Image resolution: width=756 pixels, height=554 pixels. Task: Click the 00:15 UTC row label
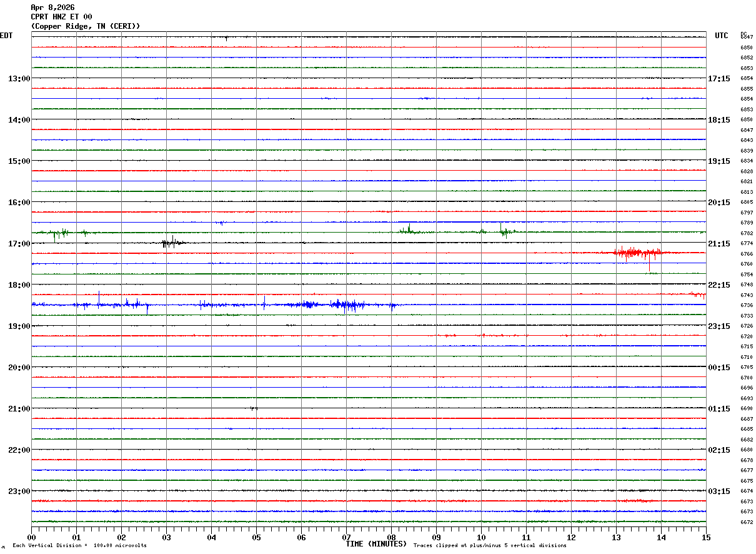(719, 368)
